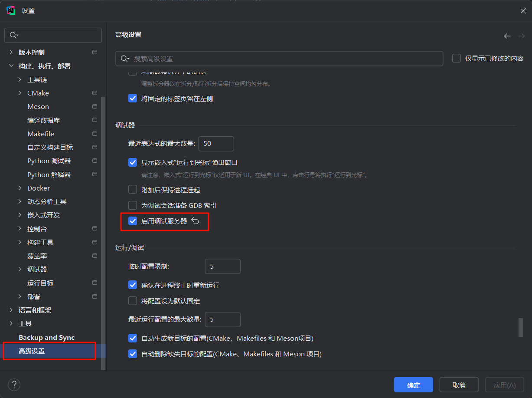Expand the 调试器 tree node
Viewport: 532px width, 398px height.
(x=20, y=269)
